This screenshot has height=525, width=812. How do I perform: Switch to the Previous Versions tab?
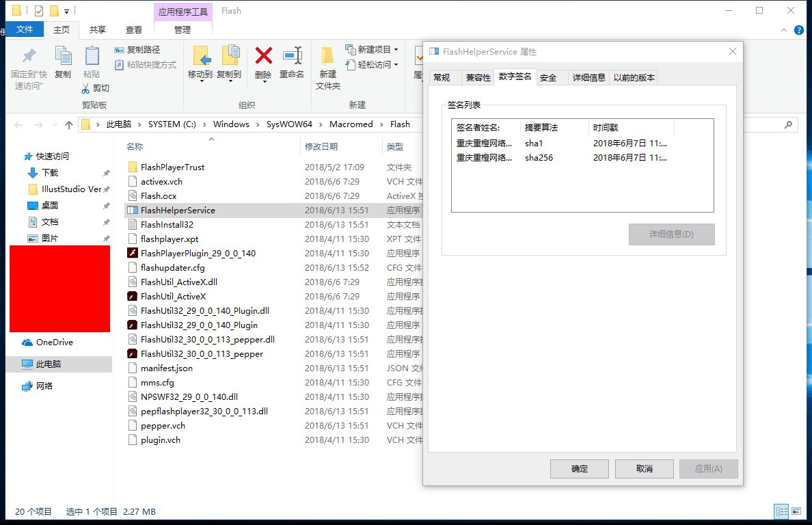point(634,78)
